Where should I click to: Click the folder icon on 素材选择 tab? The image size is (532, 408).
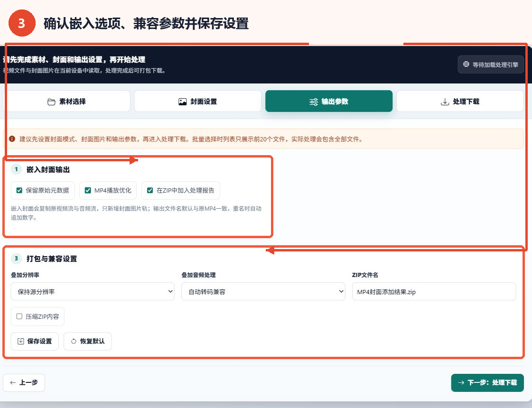tap(51, 102)
